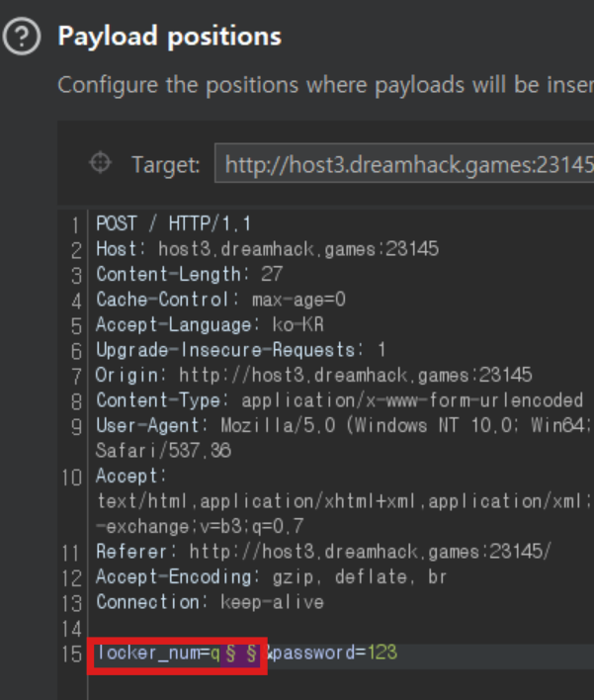
Task: Click the Accept: header label
Action: pos(131,476)
